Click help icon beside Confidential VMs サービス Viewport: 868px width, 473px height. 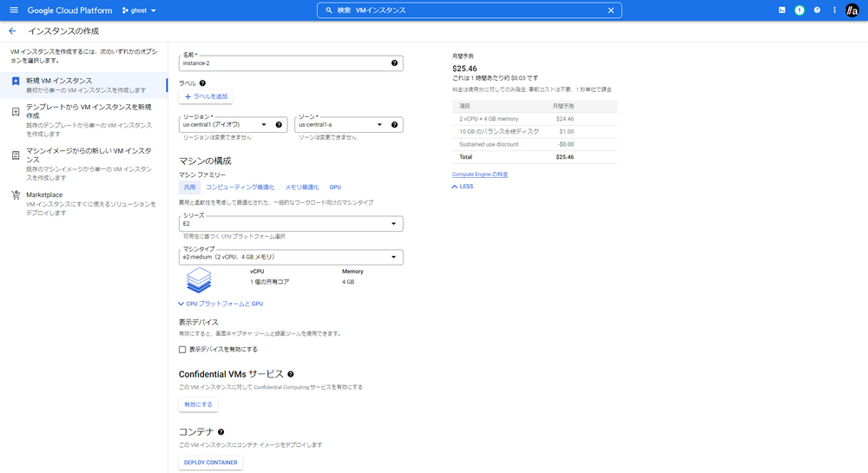[291, 374]
